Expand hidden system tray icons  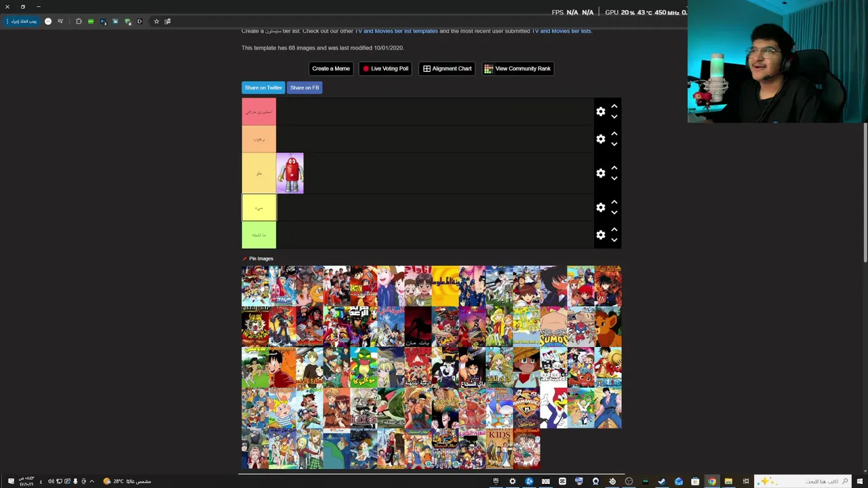click(x=92, y=481)
